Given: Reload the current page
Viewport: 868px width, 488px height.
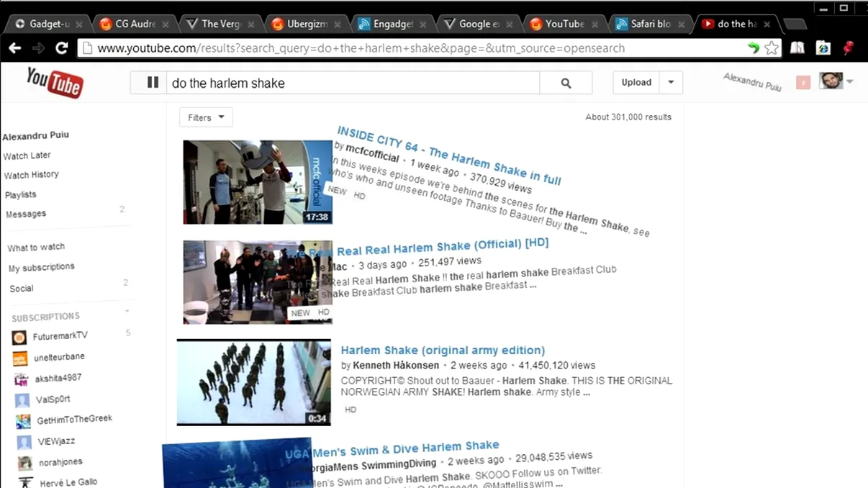Looking at the screenshot, I should pos(61,48).
